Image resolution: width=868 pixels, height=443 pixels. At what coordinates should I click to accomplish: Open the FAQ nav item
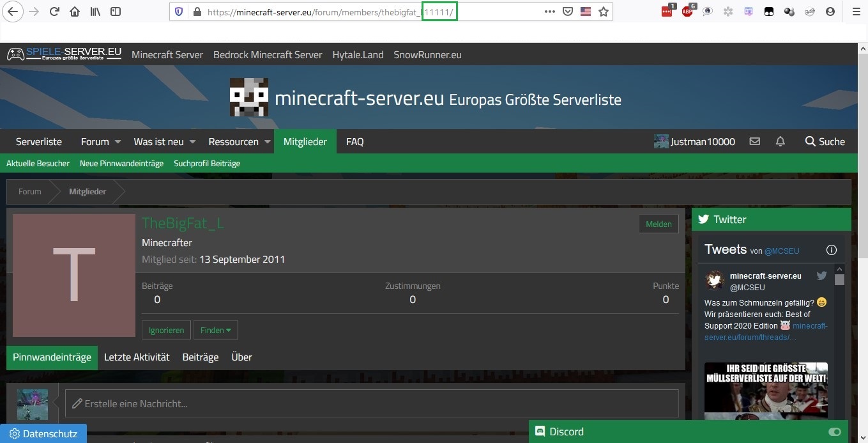[x=355, y=141]
